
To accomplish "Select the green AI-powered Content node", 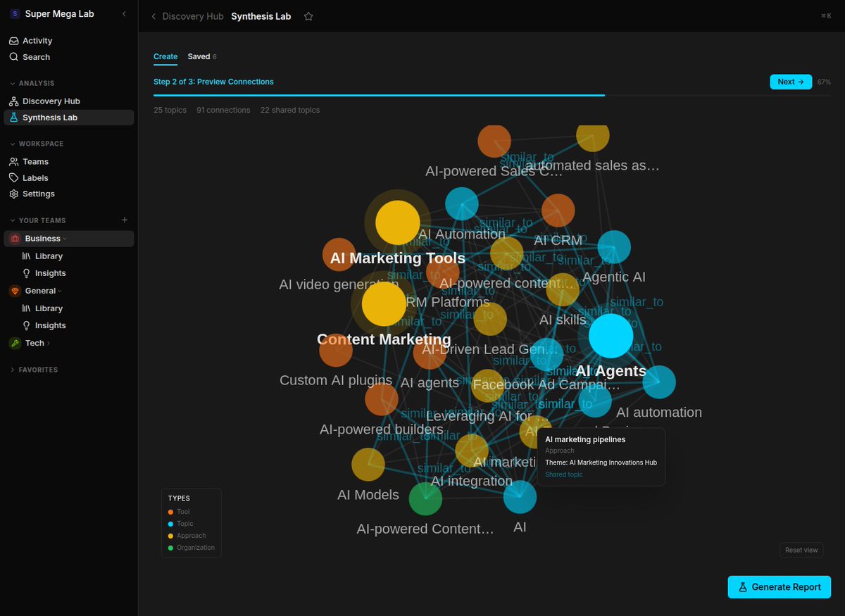I will pos(425,499).
